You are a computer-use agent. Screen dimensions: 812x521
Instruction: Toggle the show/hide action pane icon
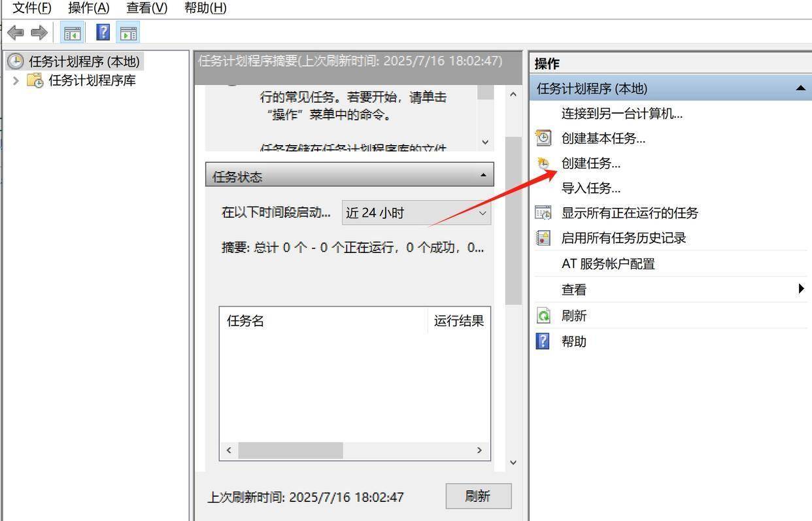tap(128, 33)
